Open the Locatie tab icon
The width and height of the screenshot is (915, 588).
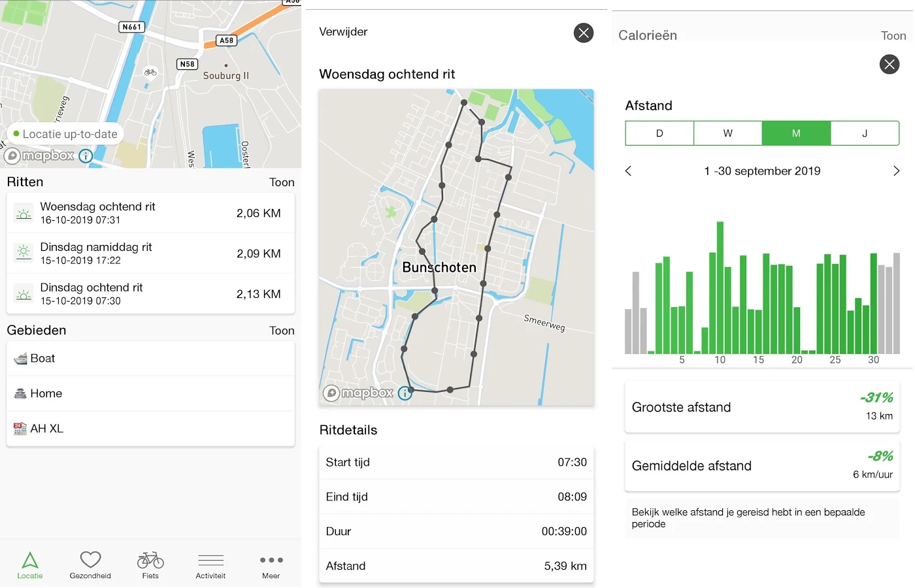[29, 560]
